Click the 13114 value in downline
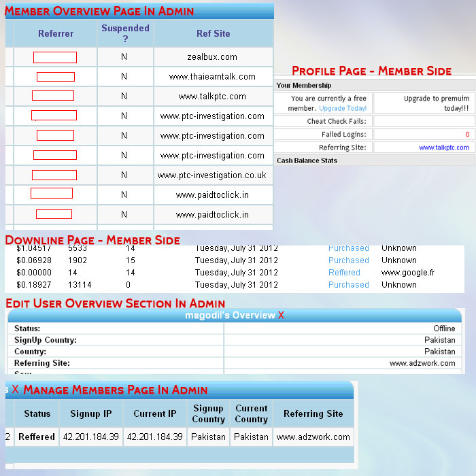 pyautogui.click(x=80, y=285)
